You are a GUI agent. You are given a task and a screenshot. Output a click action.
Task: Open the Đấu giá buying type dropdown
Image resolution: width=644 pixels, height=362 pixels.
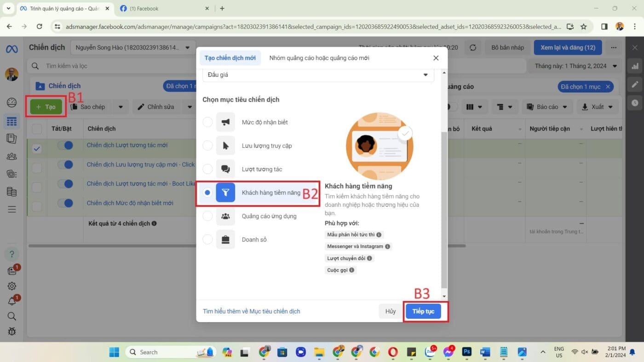[x=318, y=75]
